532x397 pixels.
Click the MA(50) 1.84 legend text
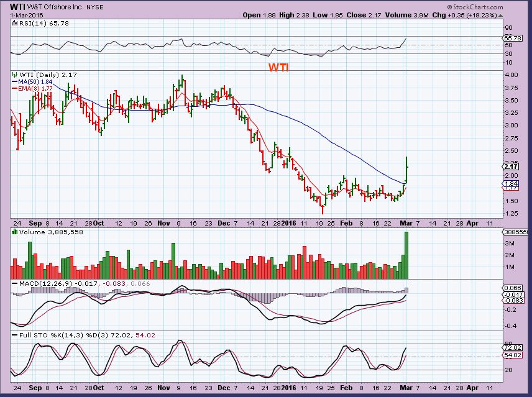(x=35, y=82)
